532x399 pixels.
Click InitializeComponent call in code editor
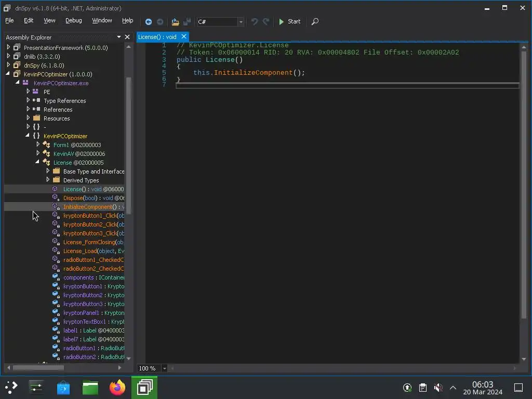[253, 73]
